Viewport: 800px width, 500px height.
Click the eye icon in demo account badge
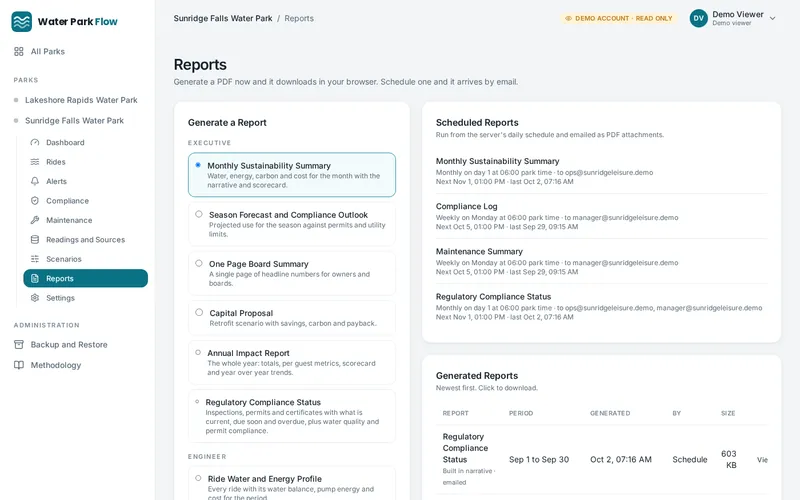point(568,18)
